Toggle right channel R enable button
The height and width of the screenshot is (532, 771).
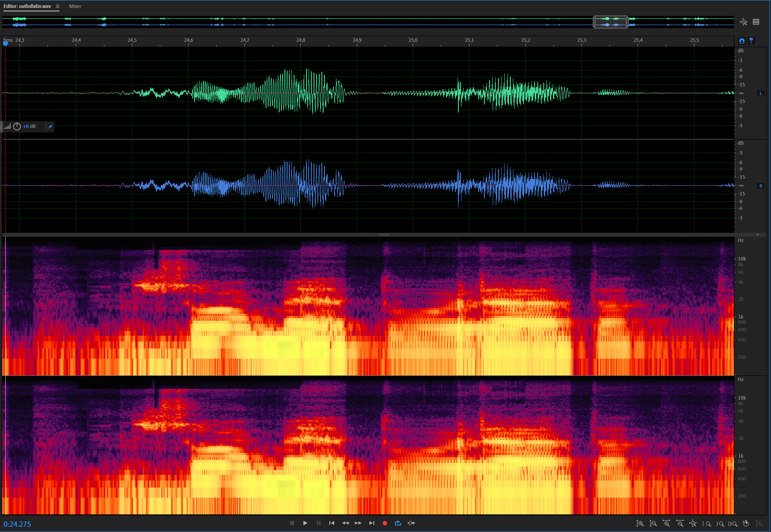point(760,186)
